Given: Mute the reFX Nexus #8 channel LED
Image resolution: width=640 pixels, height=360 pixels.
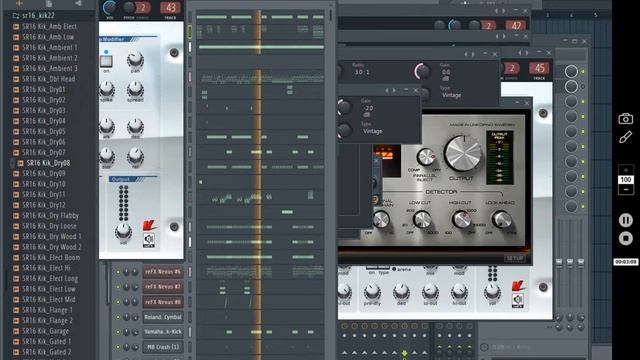Looking at the screenshot, I should pyautogui.click(x=118, y=302).
